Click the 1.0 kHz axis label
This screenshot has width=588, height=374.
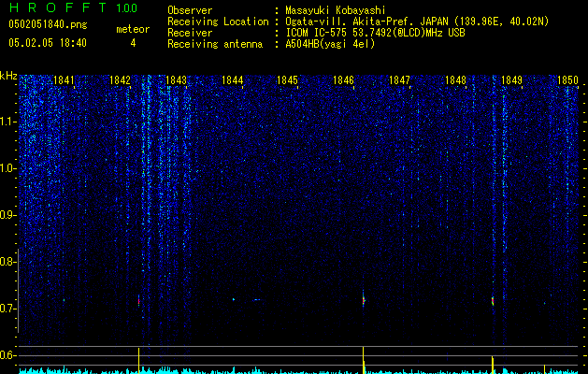[7, 168]
